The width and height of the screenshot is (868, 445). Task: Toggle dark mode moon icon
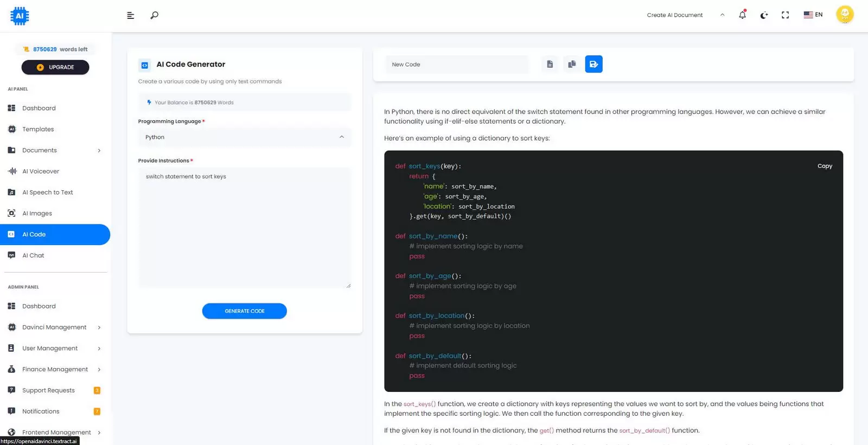pyautogui.click(x=764, y=15)
